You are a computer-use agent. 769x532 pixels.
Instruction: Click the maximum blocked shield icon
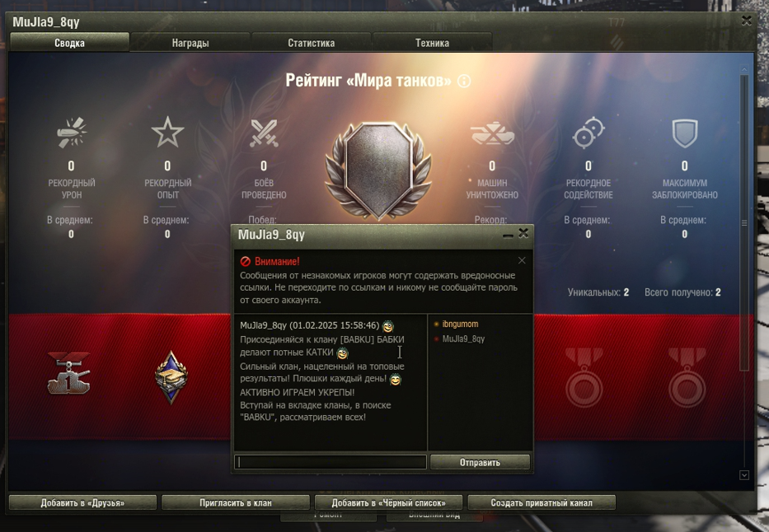coord(685,133)
